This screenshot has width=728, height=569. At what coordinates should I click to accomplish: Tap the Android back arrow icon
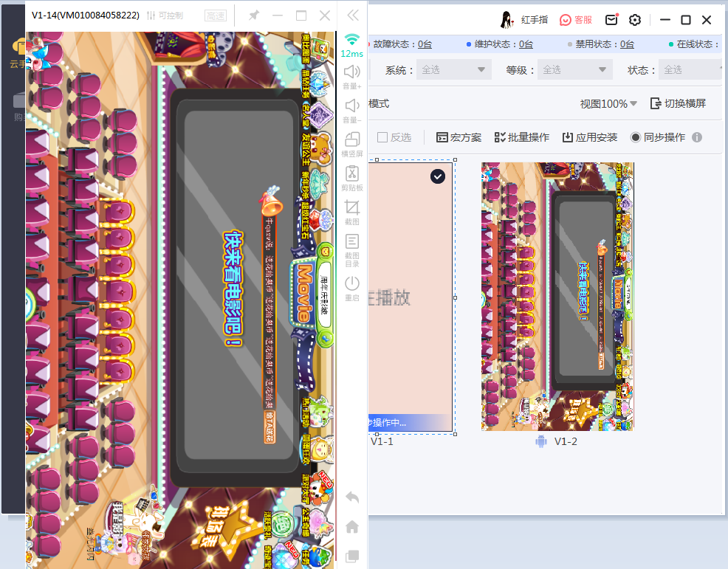click(352, 497)
